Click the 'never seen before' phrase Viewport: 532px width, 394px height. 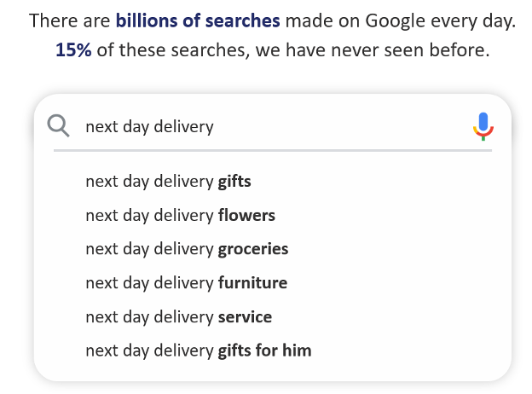410,49
